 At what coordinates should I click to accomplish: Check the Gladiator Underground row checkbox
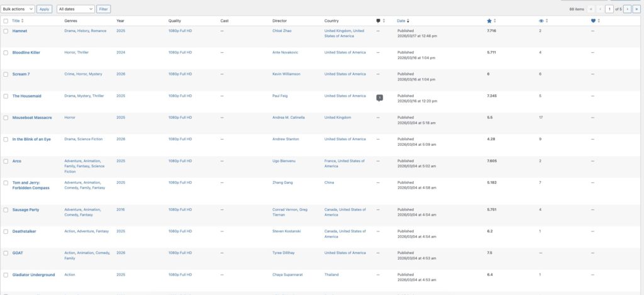(x=6, y=275)
